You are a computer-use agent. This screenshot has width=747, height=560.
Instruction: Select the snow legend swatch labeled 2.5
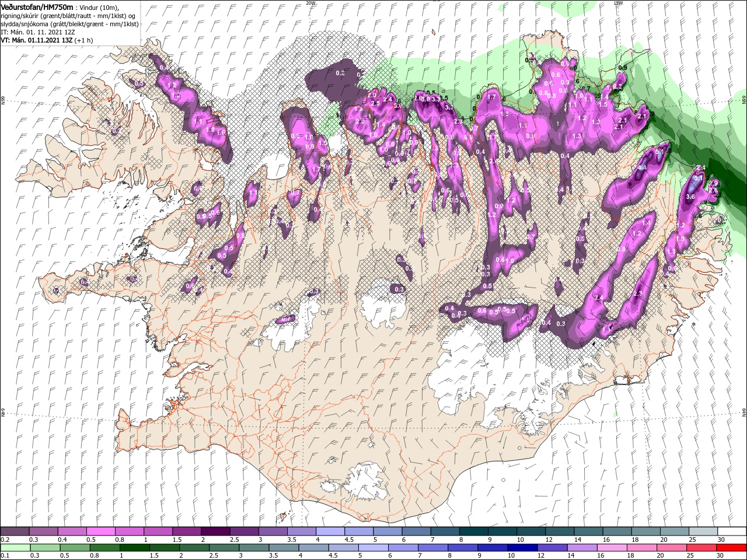point(243,531)
